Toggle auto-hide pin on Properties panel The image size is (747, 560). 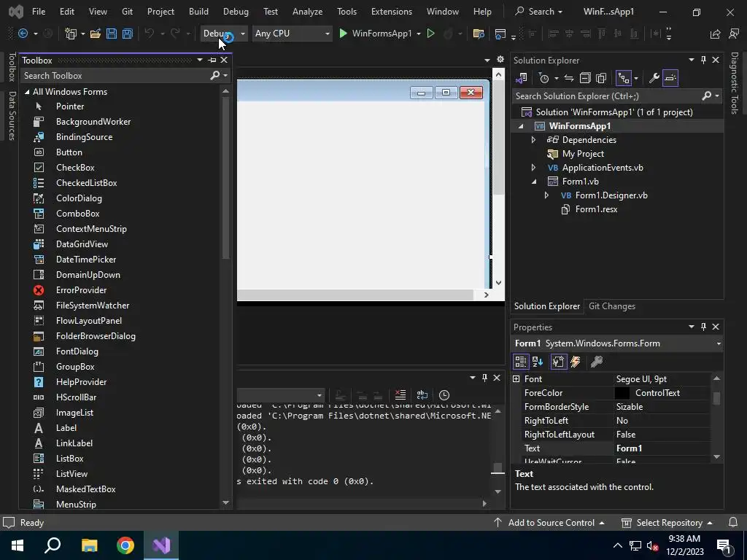pos(703,327)
